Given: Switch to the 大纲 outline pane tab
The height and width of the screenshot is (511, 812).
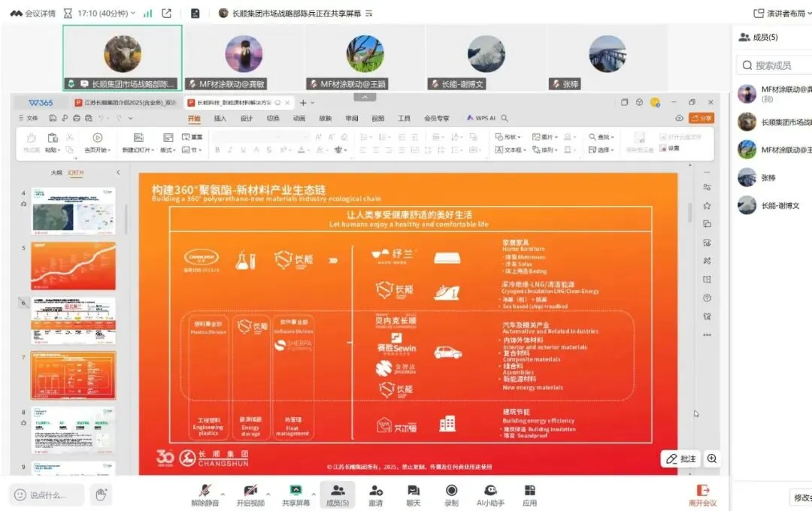Looking at the screenshot, I should tap(57, 172).
